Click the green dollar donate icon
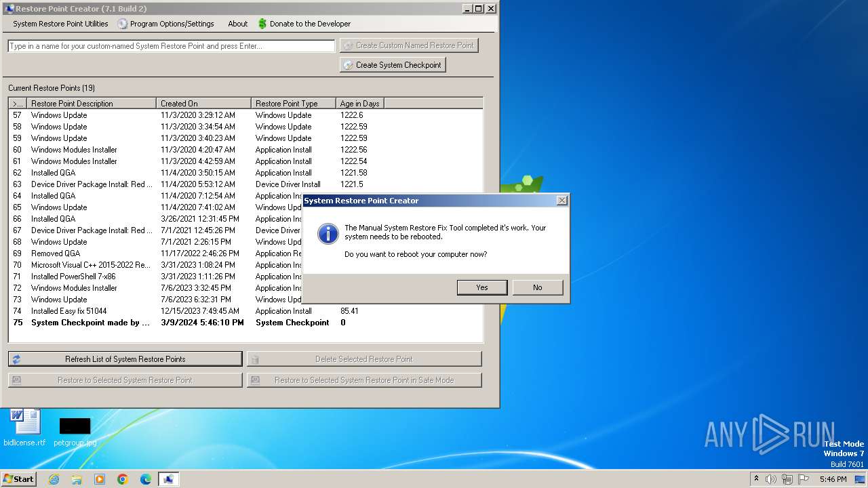The image size is (868, 488). tap(262, 24)
